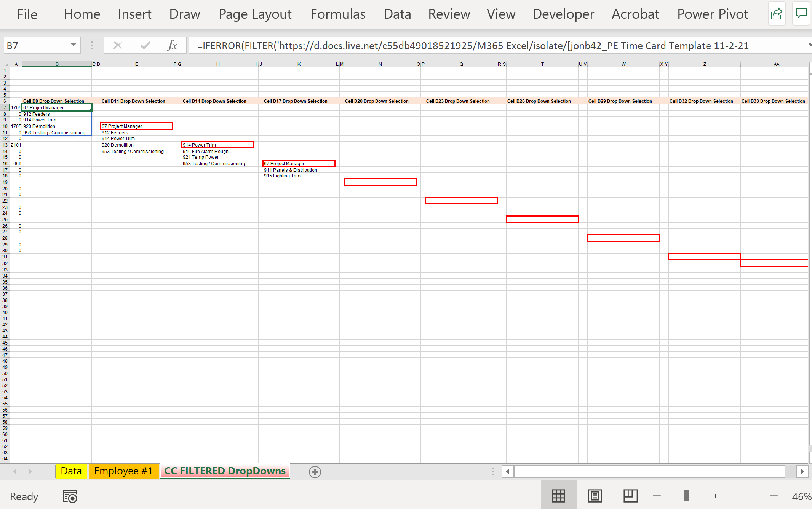This screenshot has height=509, width=812.
Task: Click the Cancel formula X icon
Action: 118,46
